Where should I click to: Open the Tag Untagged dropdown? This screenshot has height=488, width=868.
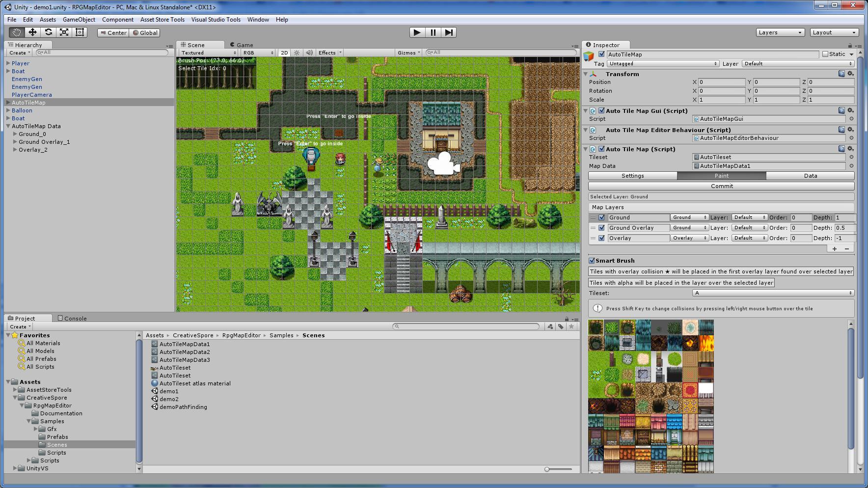663,64
